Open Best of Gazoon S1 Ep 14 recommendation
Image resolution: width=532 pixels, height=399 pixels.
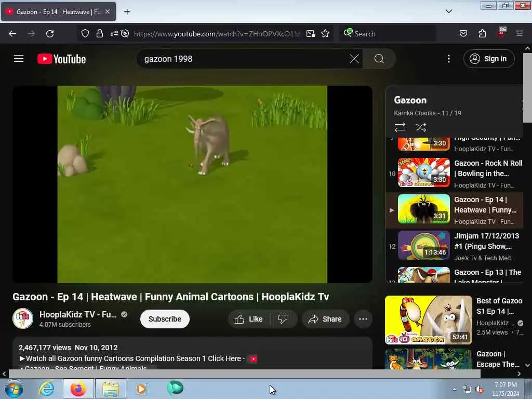click(455, 320)
